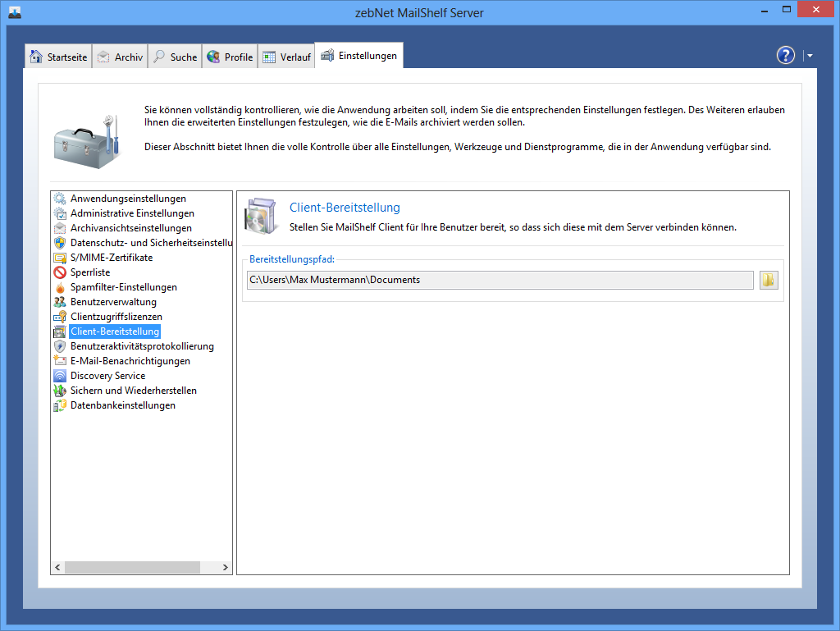Click the users icon of Benutzerverwaltung
The image size is (840, 631).
60,302
